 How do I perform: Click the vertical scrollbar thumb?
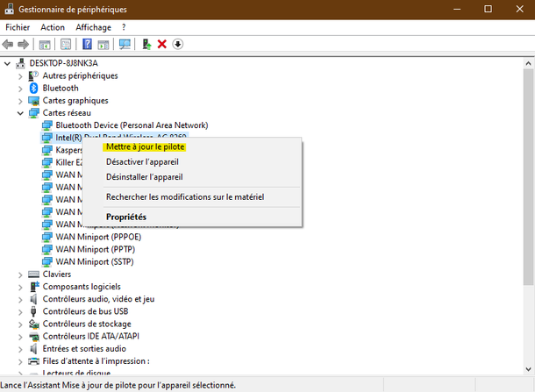pyautogui.click(x=528, y=176)
